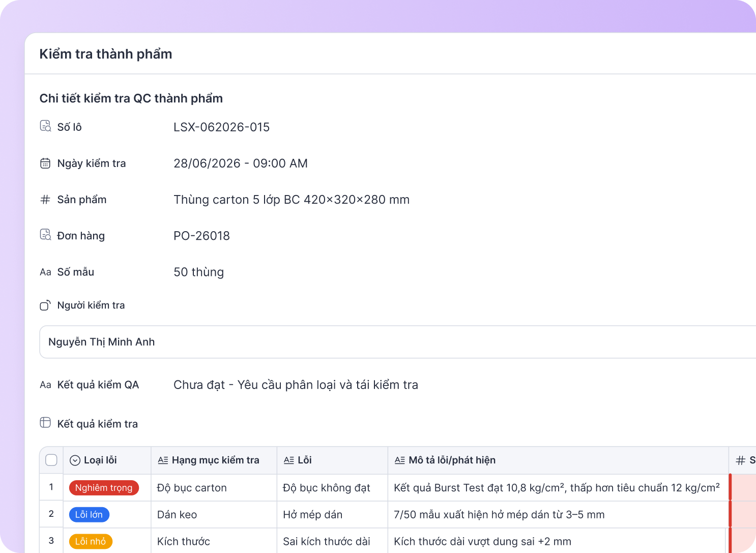Click the Kết quả Burst Test description cell
The image size is (756, 553).
(559, 488)
